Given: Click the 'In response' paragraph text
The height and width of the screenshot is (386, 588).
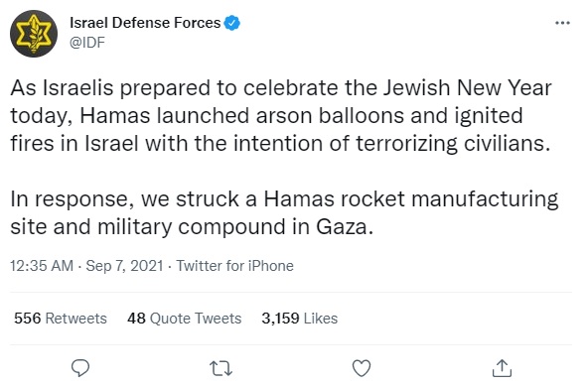Looking at the screenshot, I should point(284,212).
